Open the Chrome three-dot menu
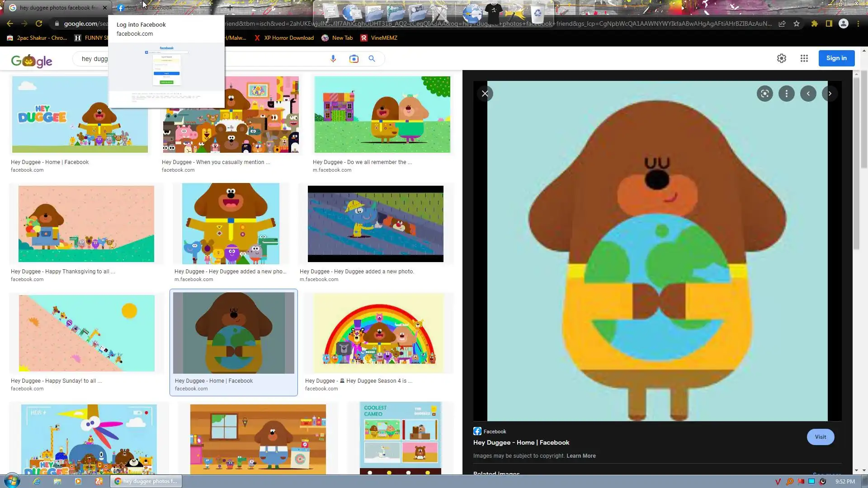This screenshot has height=488, width=868. coord(858,23)
